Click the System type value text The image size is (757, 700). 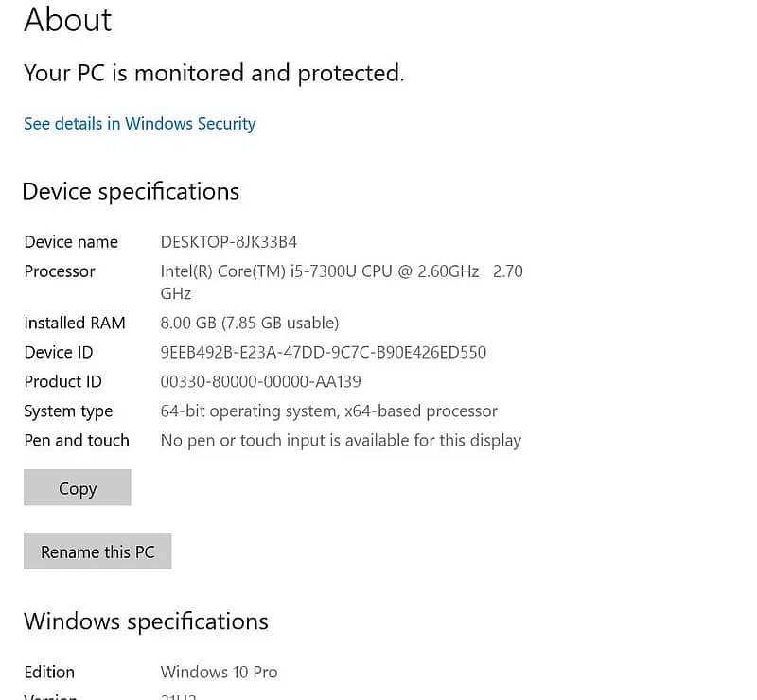pyautogui.click(x=328, y=411)
